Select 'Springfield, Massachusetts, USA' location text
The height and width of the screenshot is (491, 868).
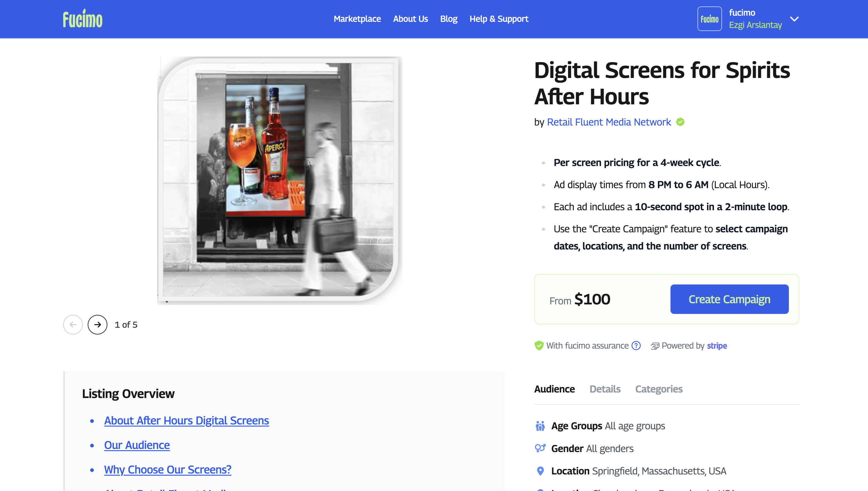tap(659, 471)
